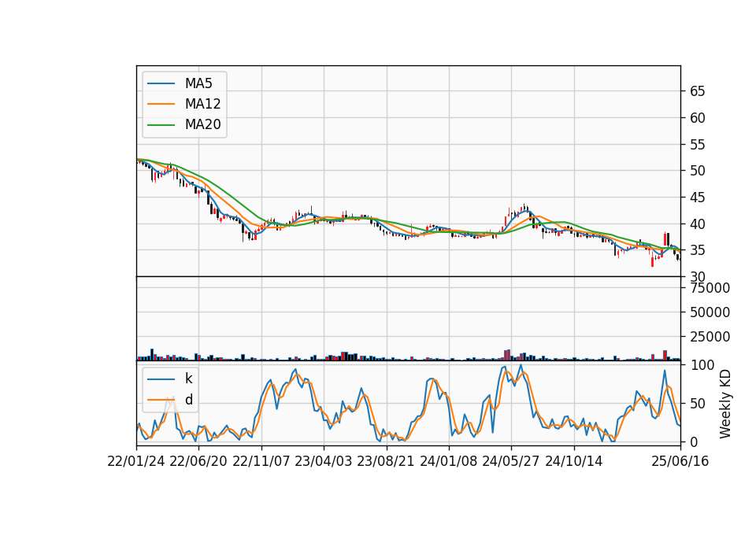Click the date label 25/06/16
This screenshot has width=756, height=543.
680,462
